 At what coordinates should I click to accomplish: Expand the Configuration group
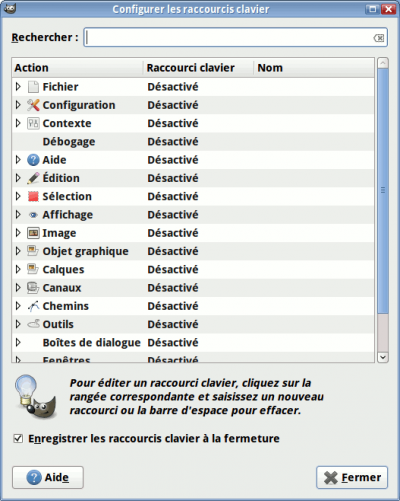pyautogui.click(x=18, y=105)
